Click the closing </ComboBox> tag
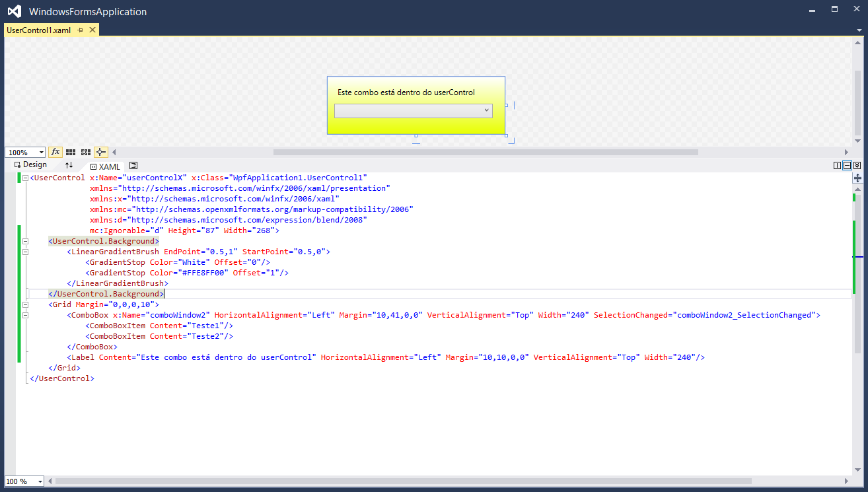 point(92,347)
